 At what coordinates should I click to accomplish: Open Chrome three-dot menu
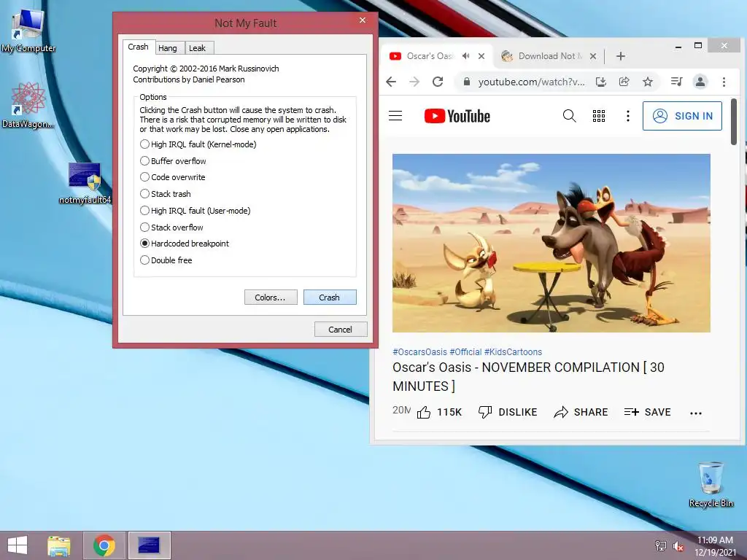click(x=724, y=82)
